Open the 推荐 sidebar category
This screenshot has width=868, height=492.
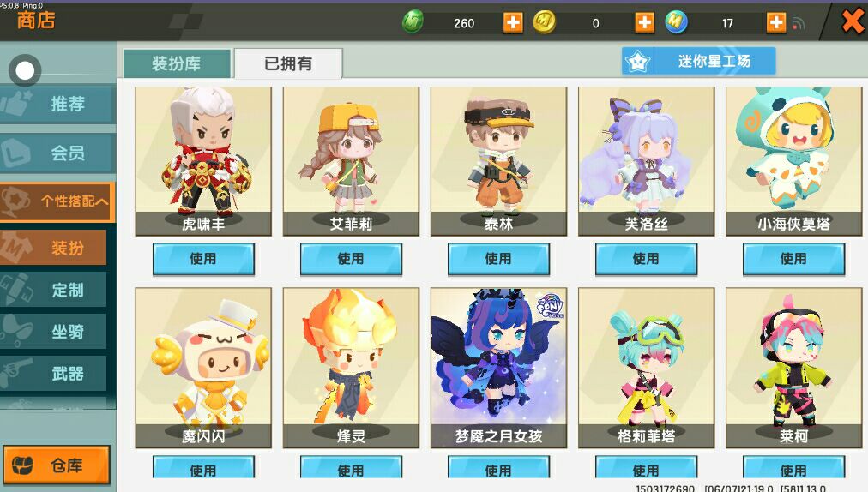[57, 104]
